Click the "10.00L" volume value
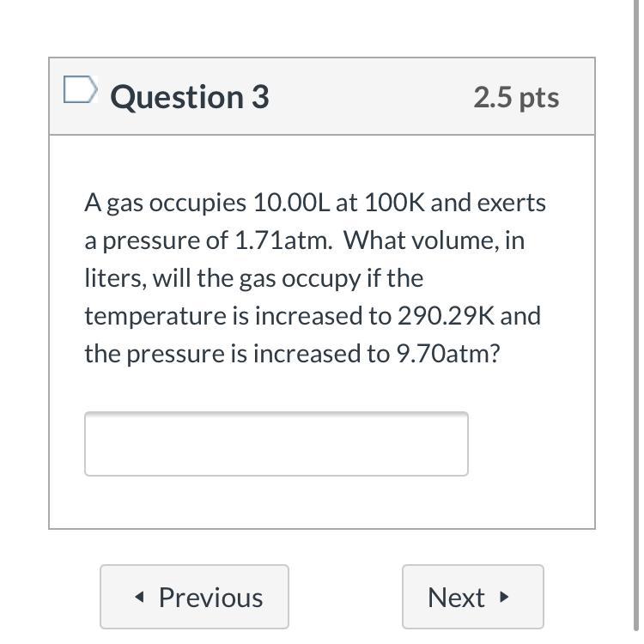 tap(287, 204)
